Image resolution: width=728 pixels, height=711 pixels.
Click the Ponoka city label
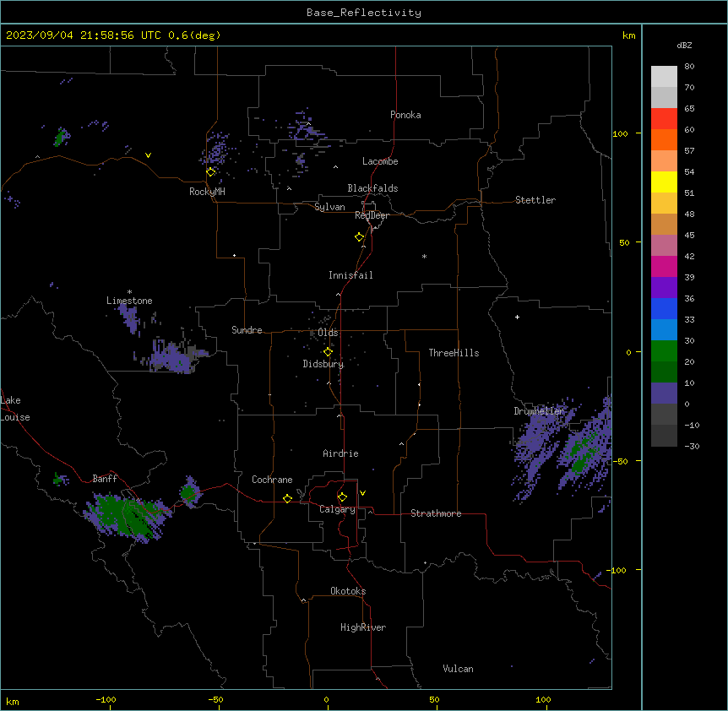coord(405,115)
